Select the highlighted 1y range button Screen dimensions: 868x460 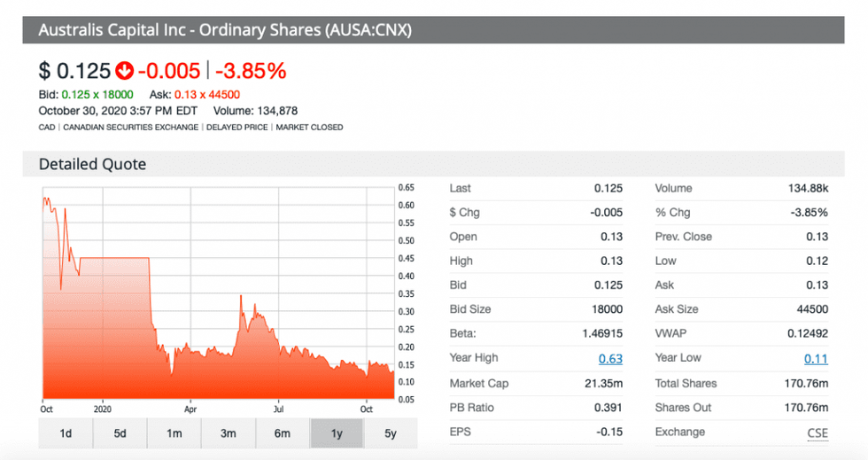[x=337, y=433]
